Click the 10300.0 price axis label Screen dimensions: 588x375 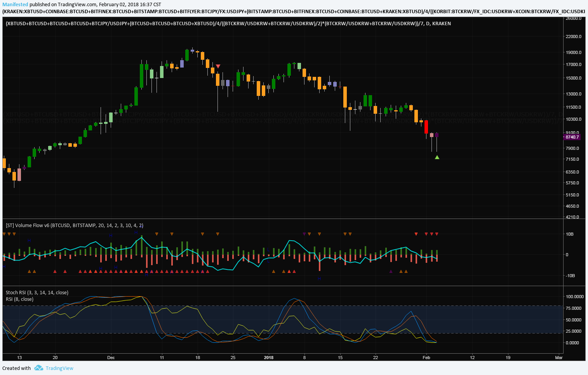[x=574, y=119]
